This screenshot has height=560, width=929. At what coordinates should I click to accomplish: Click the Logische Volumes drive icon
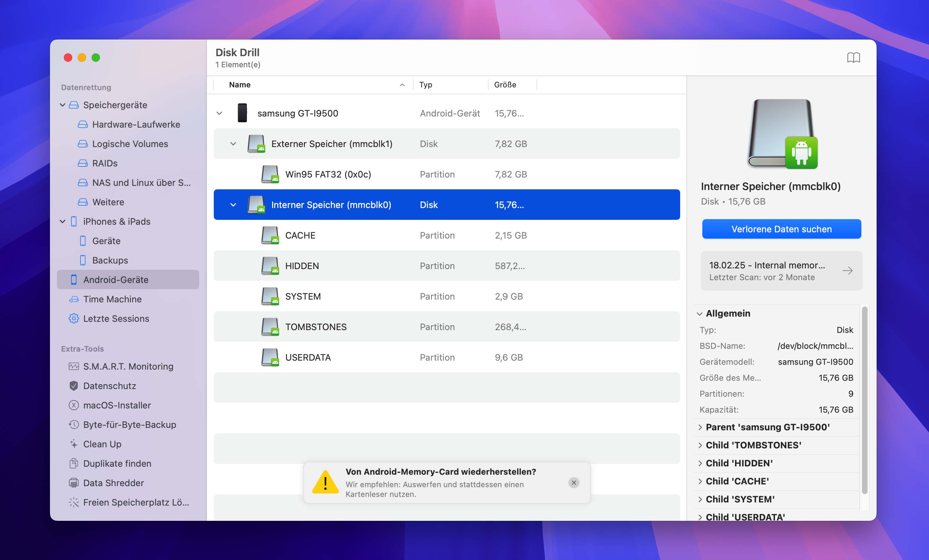point(83,144)
